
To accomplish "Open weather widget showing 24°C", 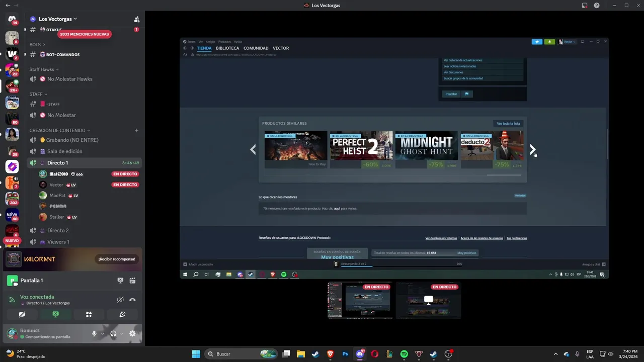I will tap(25, 354).
